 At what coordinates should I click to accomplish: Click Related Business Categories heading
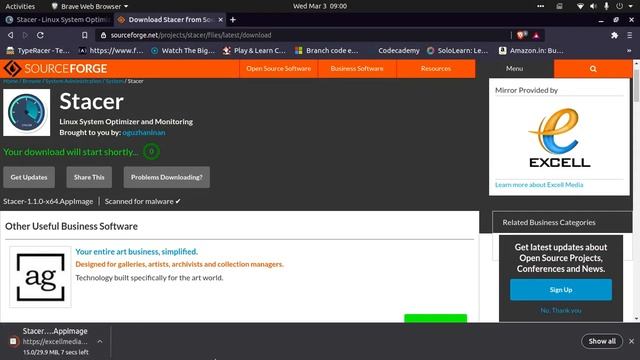click(549, 222)
